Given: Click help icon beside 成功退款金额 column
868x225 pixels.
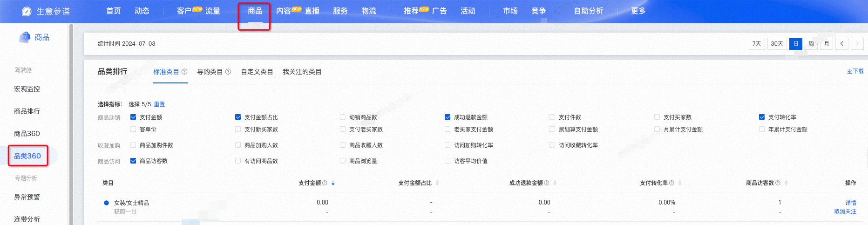Looking at the screenshot, I should click(547, 183).
